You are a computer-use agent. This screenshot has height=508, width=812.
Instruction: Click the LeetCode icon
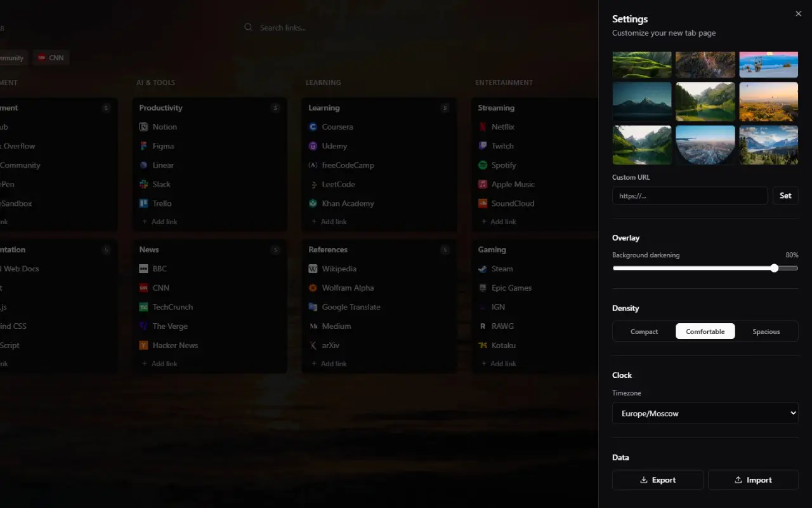click(313, 184)
